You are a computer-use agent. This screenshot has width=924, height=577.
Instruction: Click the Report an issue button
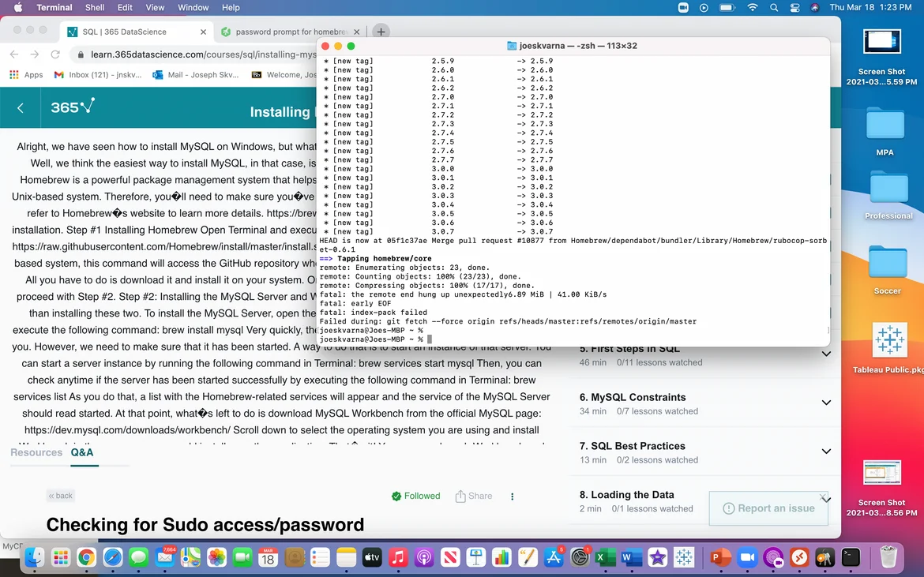(768, 508)
